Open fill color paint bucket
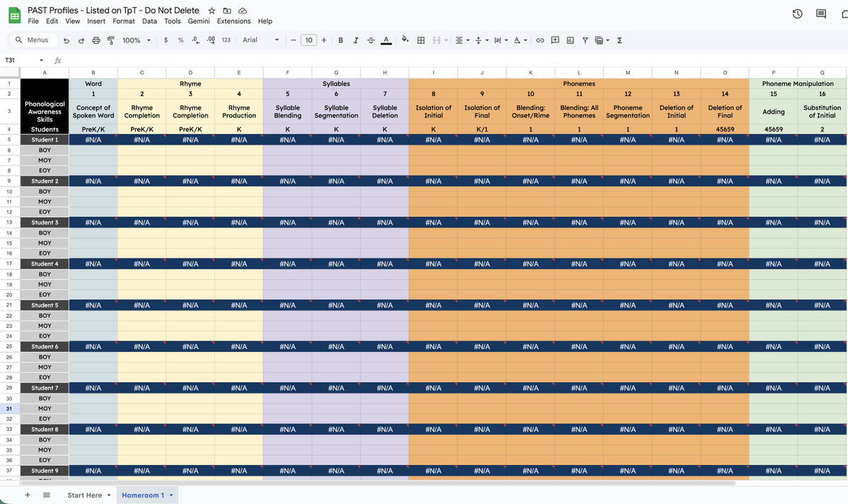The image size is (848, 504). 405,40
